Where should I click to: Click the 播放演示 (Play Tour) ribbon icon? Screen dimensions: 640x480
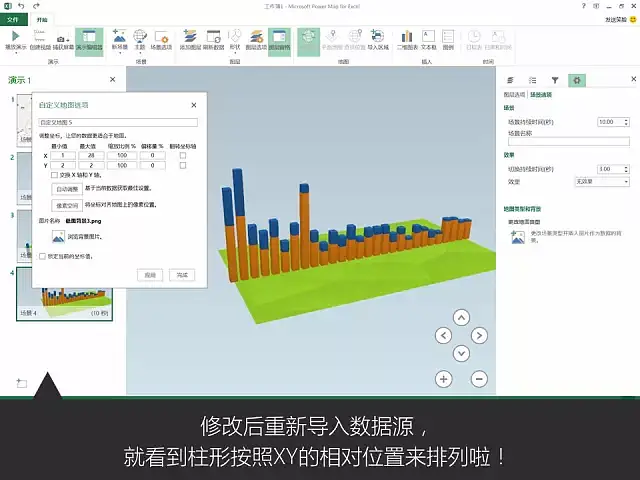(16, 39)
